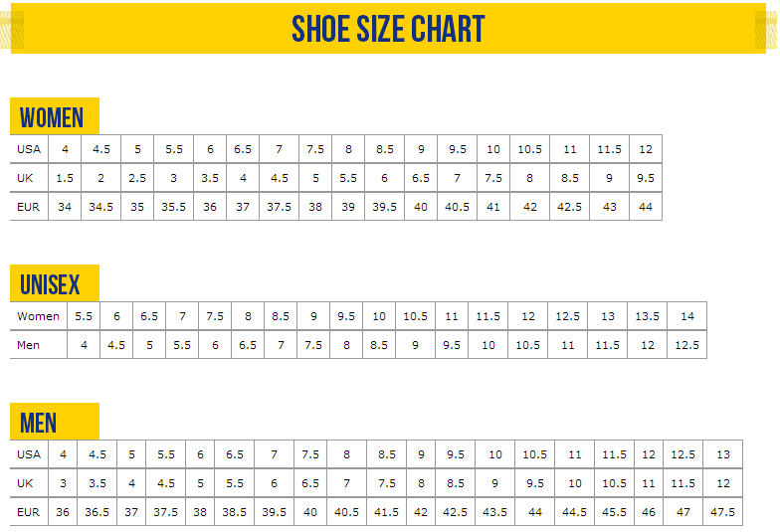
Task: Click EUR 47.5 cell in Men's table
Action: point(723,512)
